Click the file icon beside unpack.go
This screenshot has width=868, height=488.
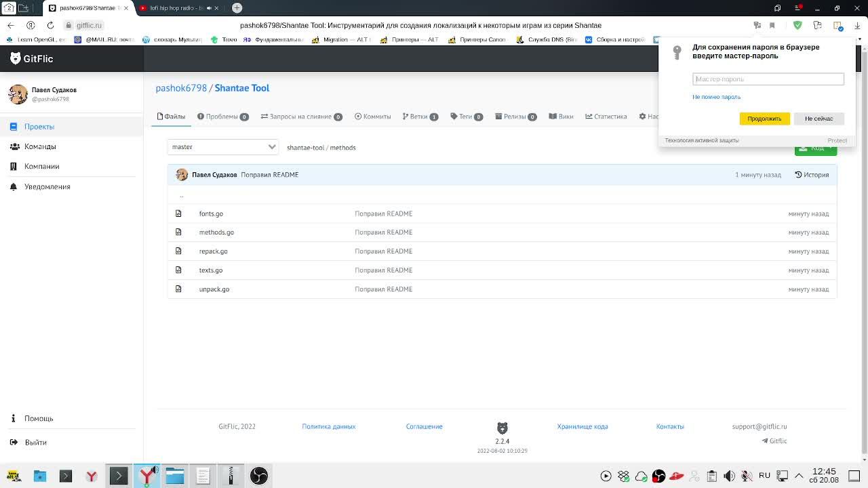tap(178, 289)
